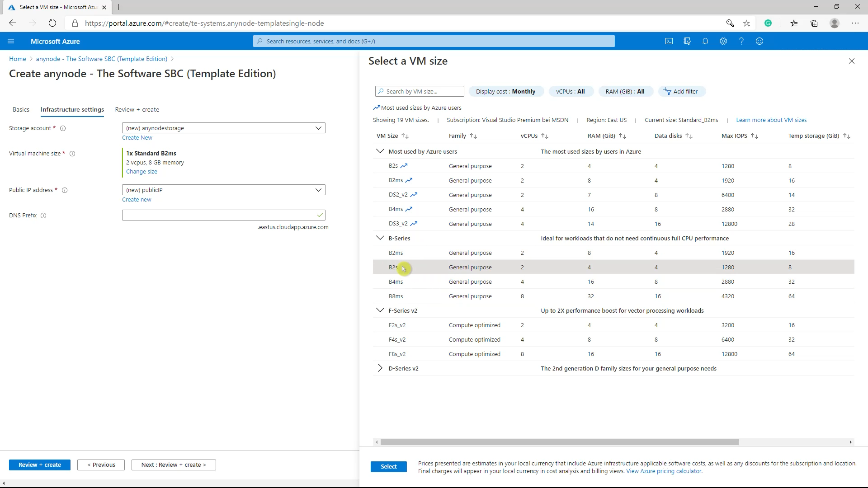The width and height of the screenshot is (868, 488).
Task: Select the DS3_v2 most-used row
Action: pos(613,224)
